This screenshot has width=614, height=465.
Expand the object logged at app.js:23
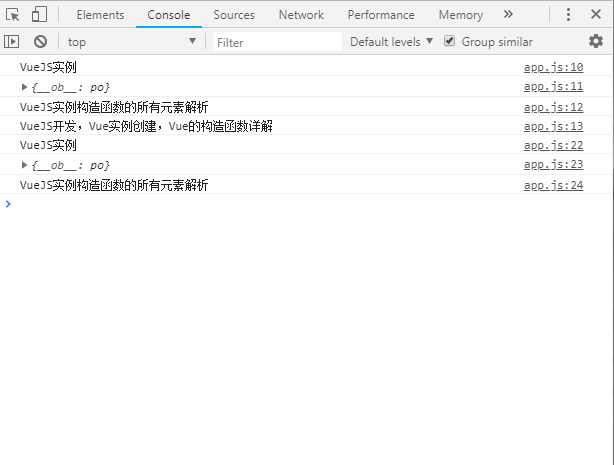(x=24, y=165)
